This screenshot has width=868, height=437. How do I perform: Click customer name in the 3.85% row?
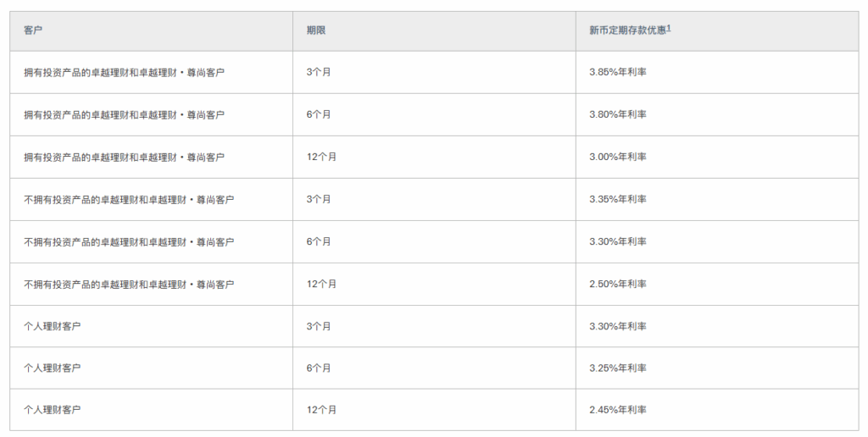click(x=124, y=73)
